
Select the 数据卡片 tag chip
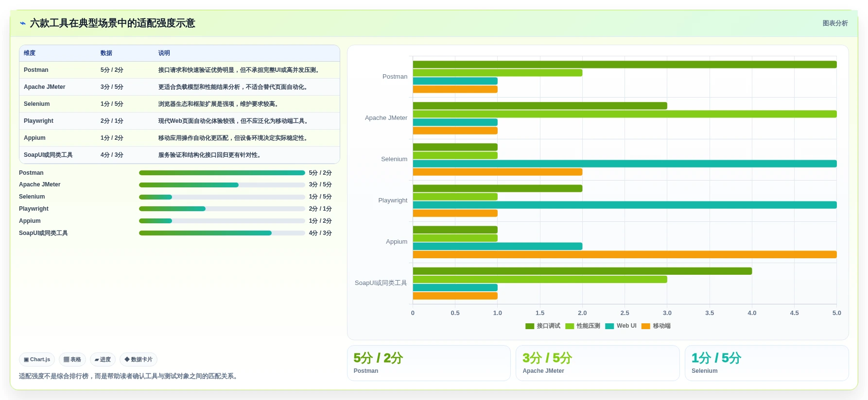point(139,360)
